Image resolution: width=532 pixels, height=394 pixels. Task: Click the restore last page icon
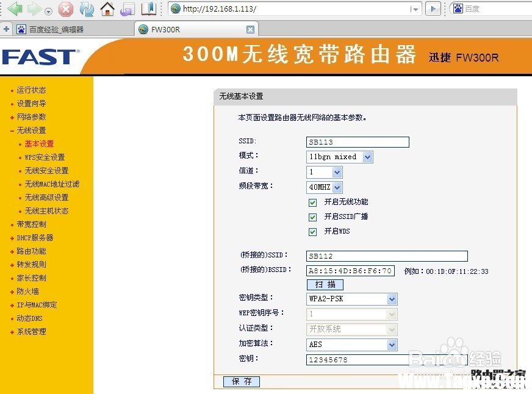tap(128, 9)
